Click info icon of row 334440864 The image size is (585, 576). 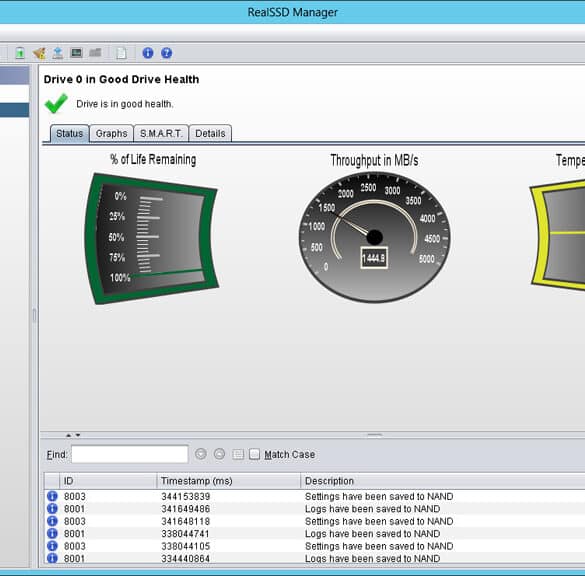(52, 558)
